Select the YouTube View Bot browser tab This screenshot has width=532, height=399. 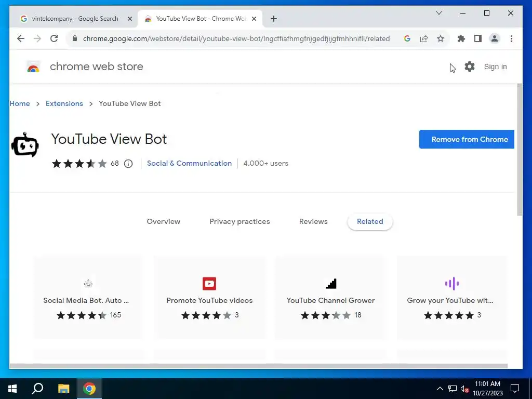pyautogui.click(x=200, y=19)
